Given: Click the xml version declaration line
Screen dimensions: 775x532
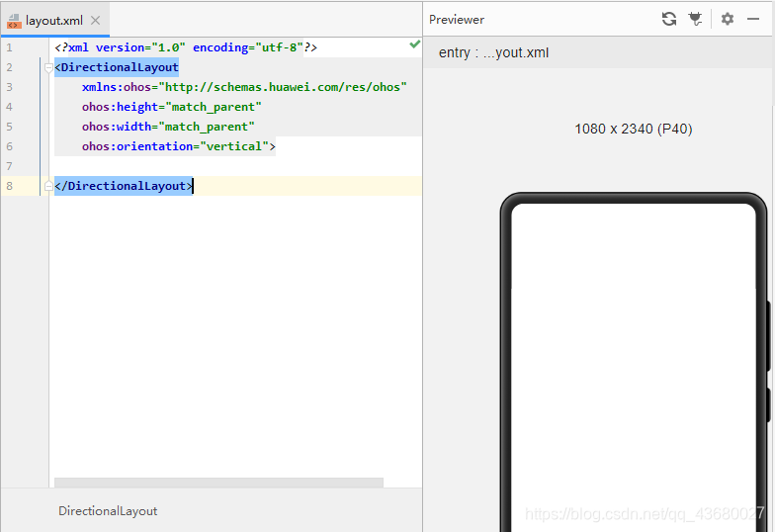Looking at the screenshot, I should pos(186,47).
